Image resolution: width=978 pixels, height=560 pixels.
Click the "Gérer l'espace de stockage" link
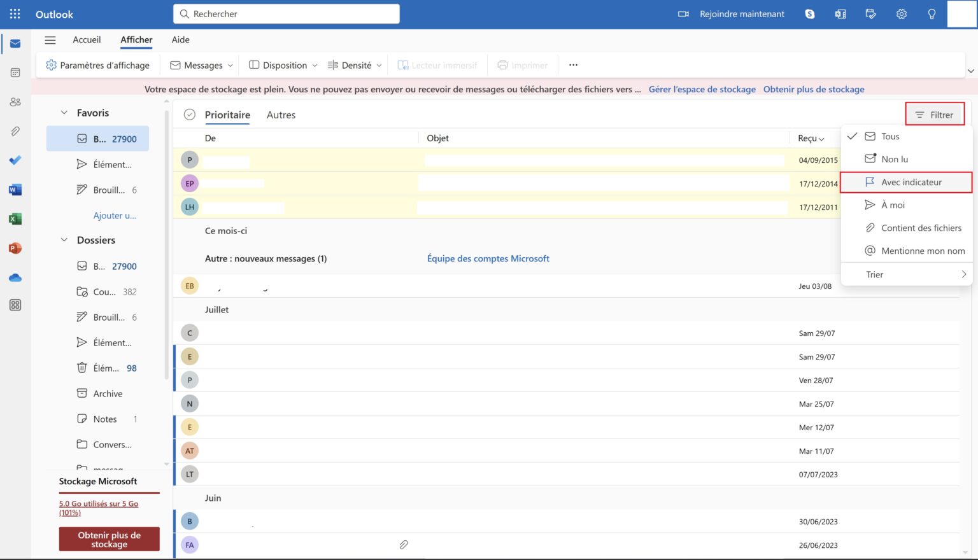(702, 89)
